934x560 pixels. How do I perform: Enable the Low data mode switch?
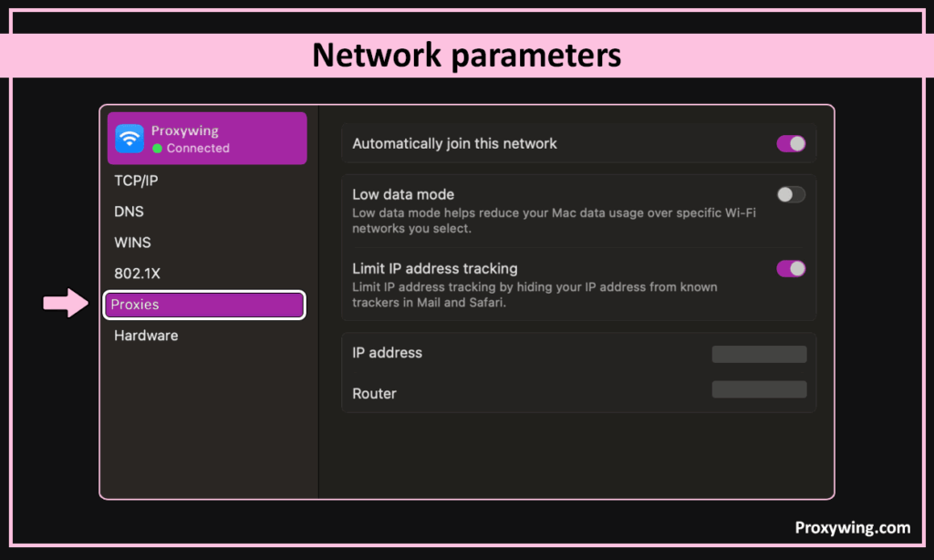tap(791, 194)
